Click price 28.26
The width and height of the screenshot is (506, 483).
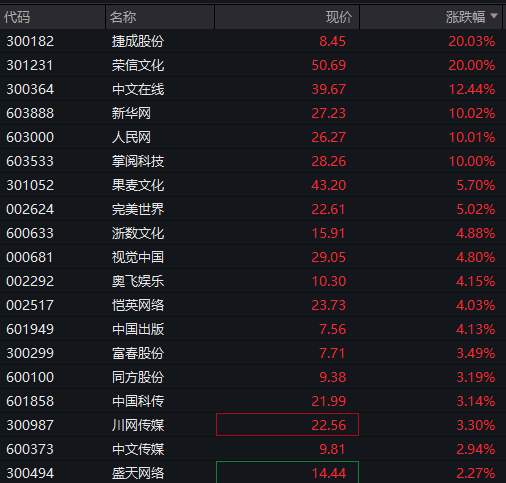(329, 161)
